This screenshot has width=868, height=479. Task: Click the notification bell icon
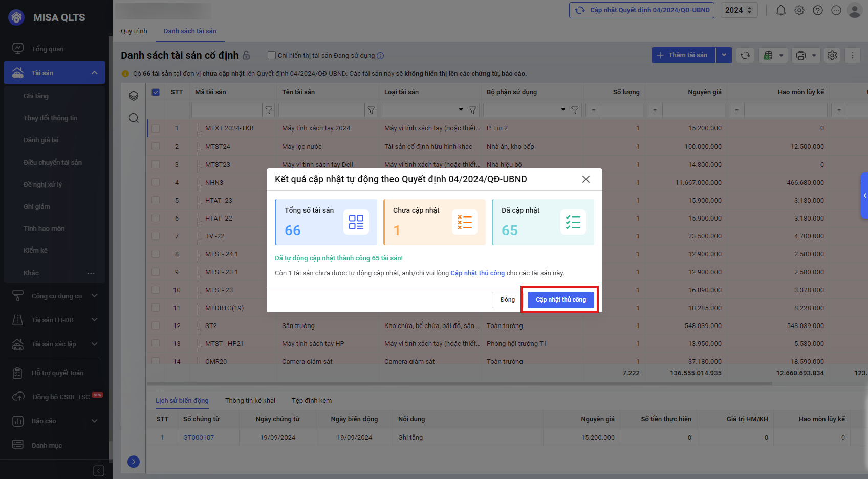[x=780, y=10]
